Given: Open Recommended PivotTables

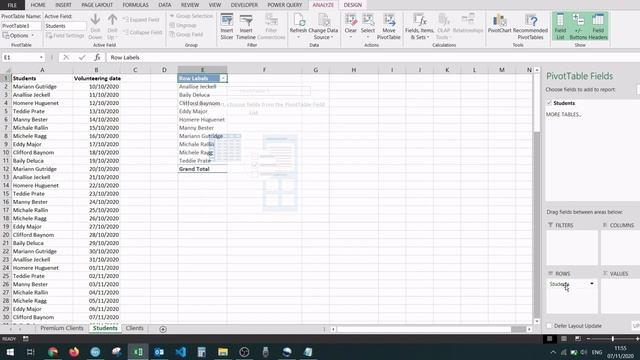Looking at the screenshot, I should click(x=530, y=26).
